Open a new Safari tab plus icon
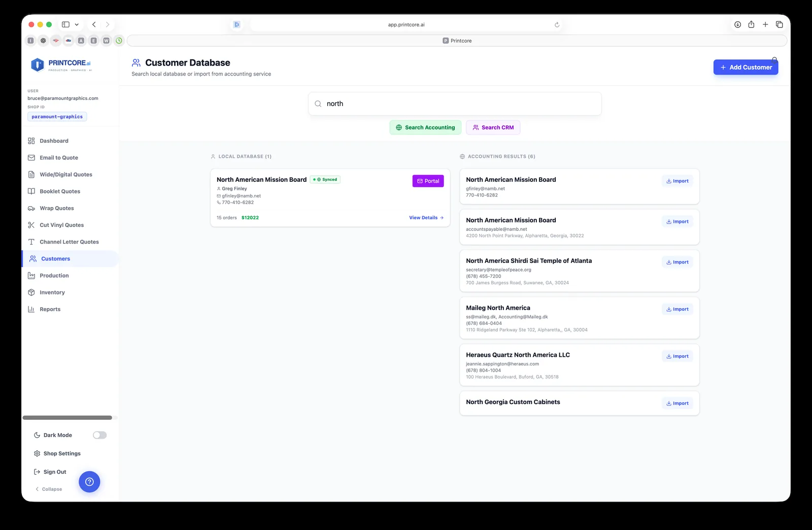812x530 pixels. (765, 24)
